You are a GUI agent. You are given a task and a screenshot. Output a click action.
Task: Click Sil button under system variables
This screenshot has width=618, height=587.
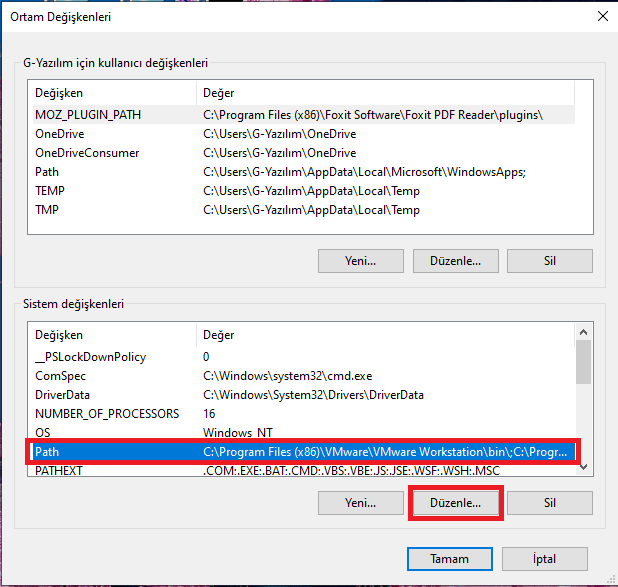tap(549, 503)
